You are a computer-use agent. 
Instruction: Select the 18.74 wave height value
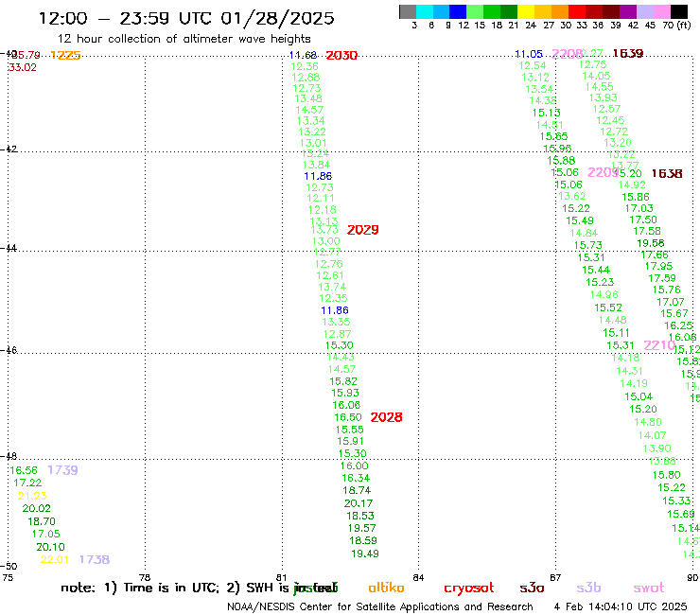pos(357,490)
